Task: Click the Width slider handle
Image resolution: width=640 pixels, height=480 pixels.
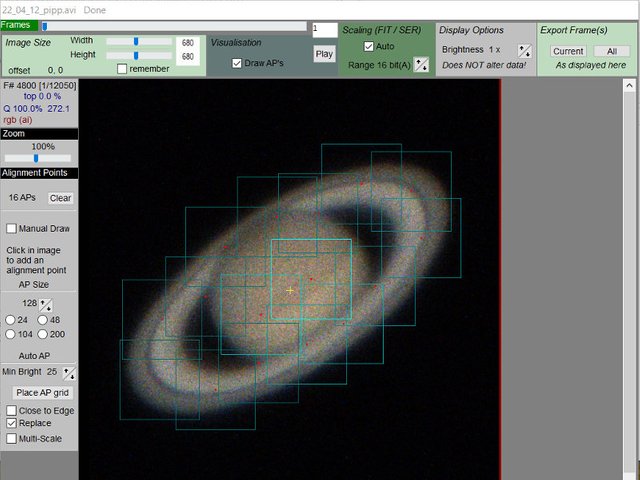Action: pyautogui.click(x=136, y=41)
